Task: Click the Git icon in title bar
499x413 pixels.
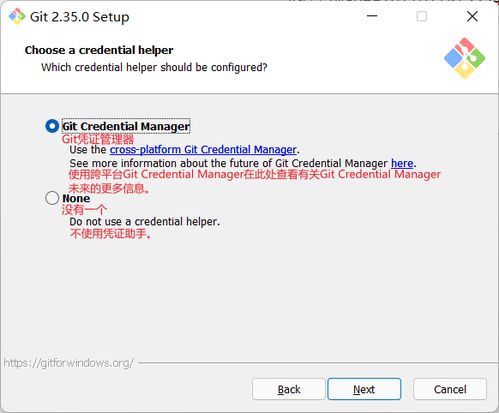Action: (17, 16)
